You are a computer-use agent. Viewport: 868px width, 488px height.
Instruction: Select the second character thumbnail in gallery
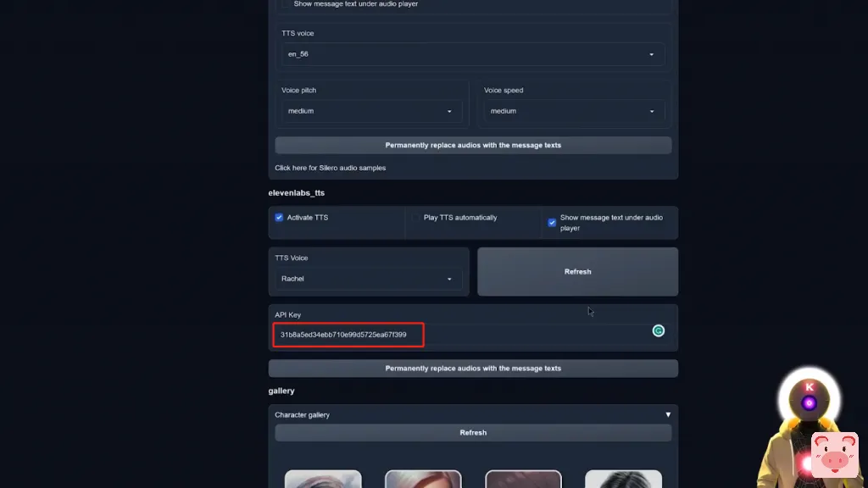tap(423, 480)
